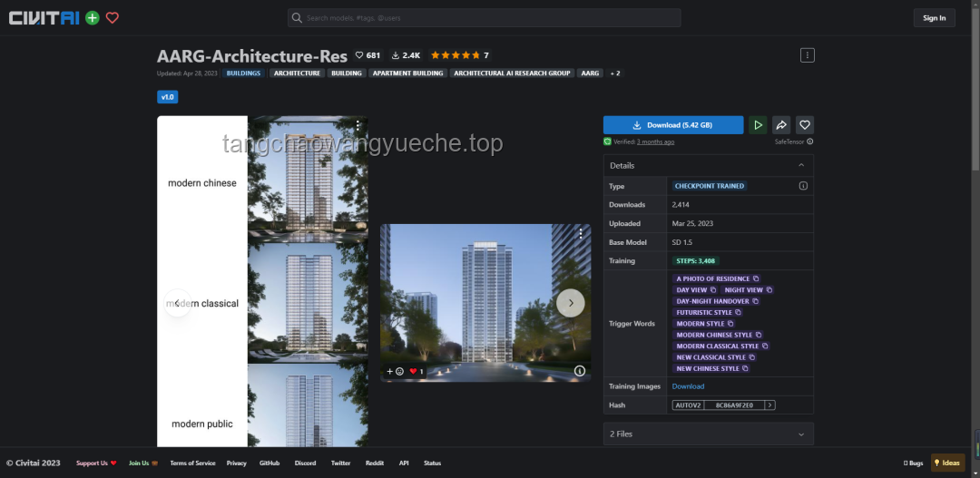Click the BUILDING tag
This screenshot has width=980, height=478.
(347, 73)
